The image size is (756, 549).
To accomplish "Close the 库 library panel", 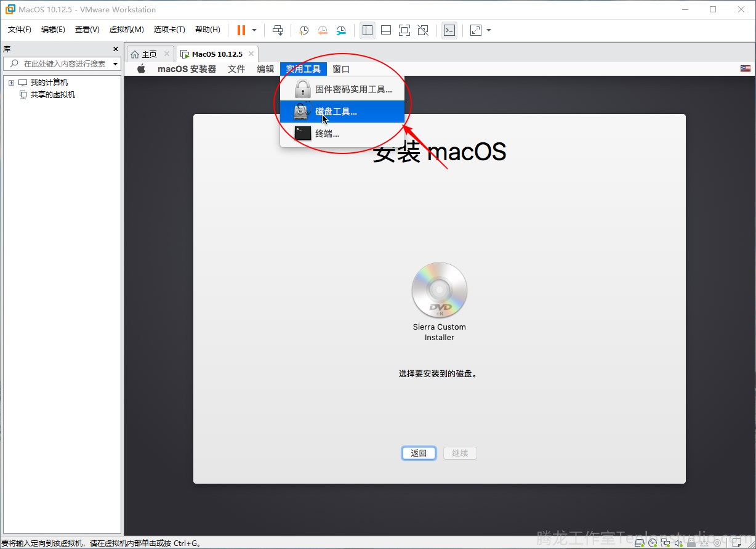I will pos(116,49).
